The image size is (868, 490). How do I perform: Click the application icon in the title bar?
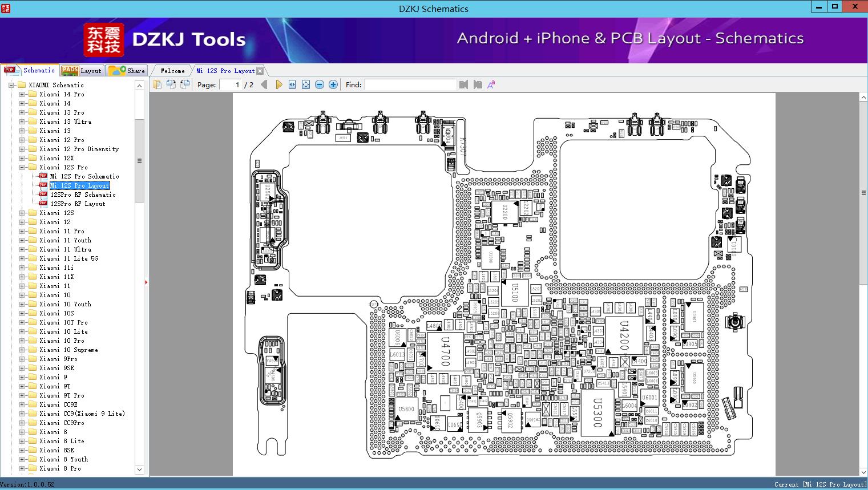pyautogui.click(x=6, y=7)
